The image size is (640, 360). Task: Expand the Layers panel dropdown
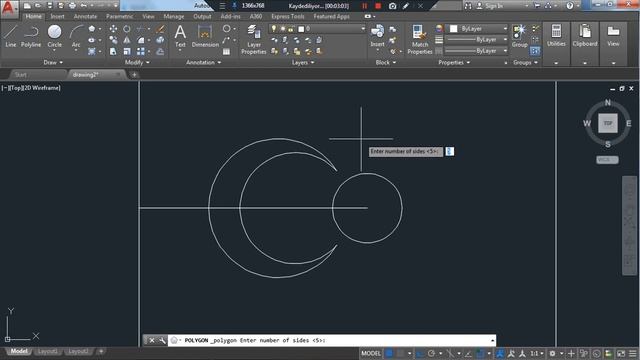click(303, 62)
